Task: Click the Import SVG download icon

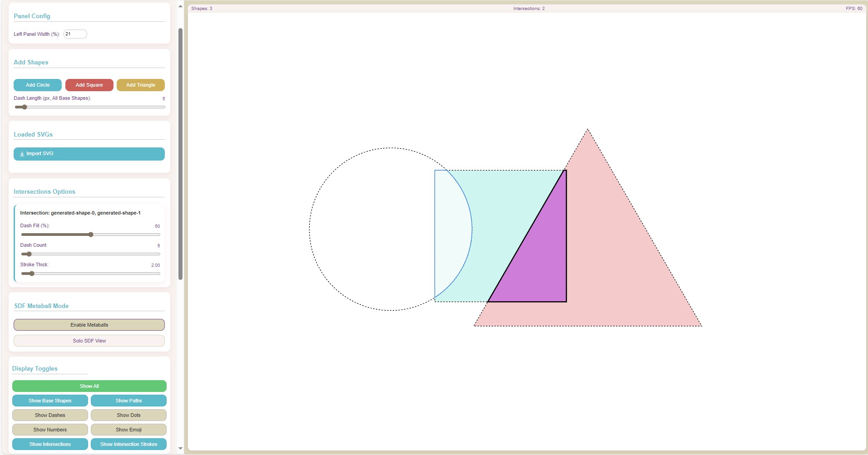Action: click(22, 154)
